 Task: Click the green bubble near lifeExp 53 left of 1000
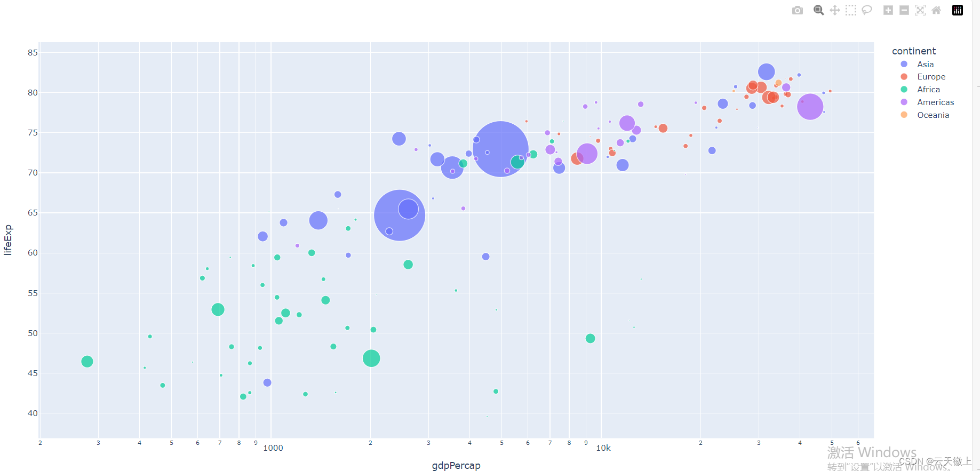point(218,309)
